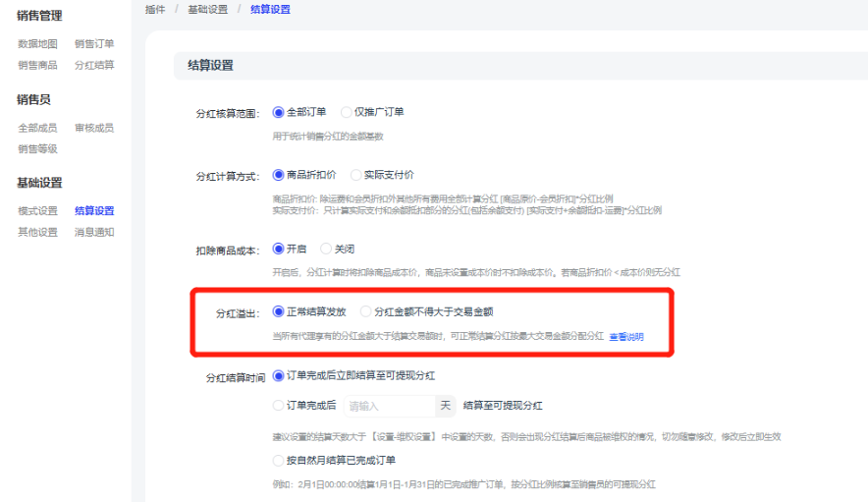Open the 查看说明 link
The height and width of the screenshot is (502, 868).
[x=626, y=337]
